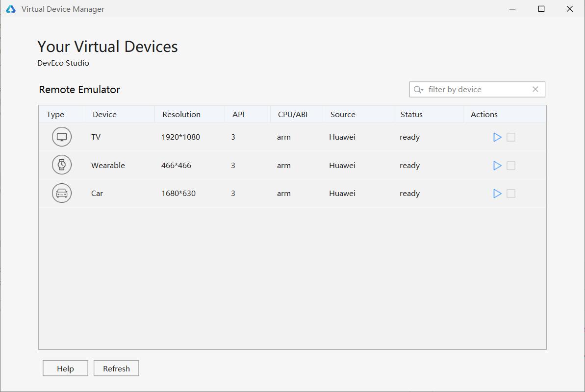The height and width of the screenshot is (392, 585).
Task: Close the Virtual Device Manager window
Action: point(570,9)
